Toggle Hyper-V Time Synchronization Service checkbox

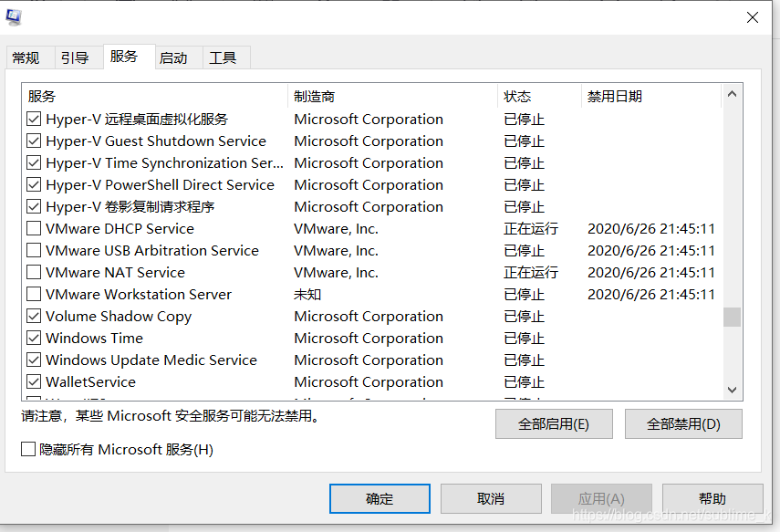34,162
